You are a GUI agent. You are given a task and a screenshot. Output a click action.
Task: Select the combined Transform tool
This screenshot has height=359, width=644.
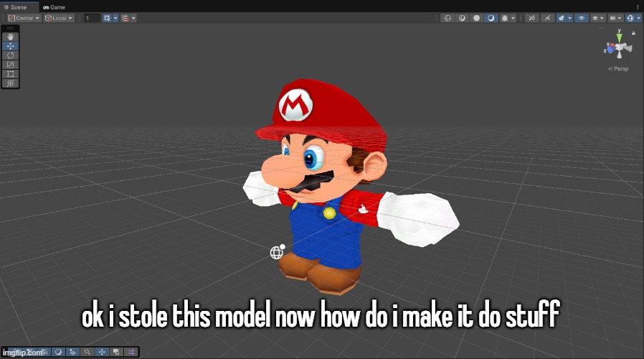pos(10,83)
